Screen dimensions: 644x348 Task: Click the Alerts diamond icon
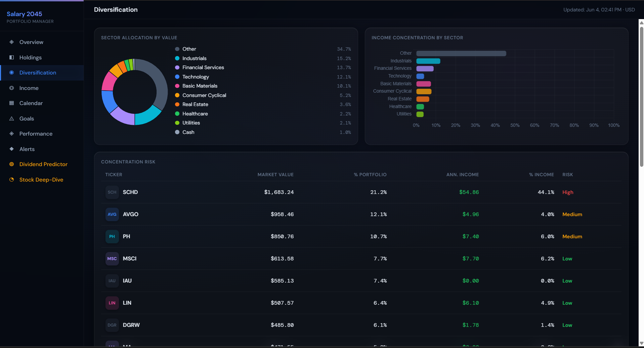tap(11, 149)
